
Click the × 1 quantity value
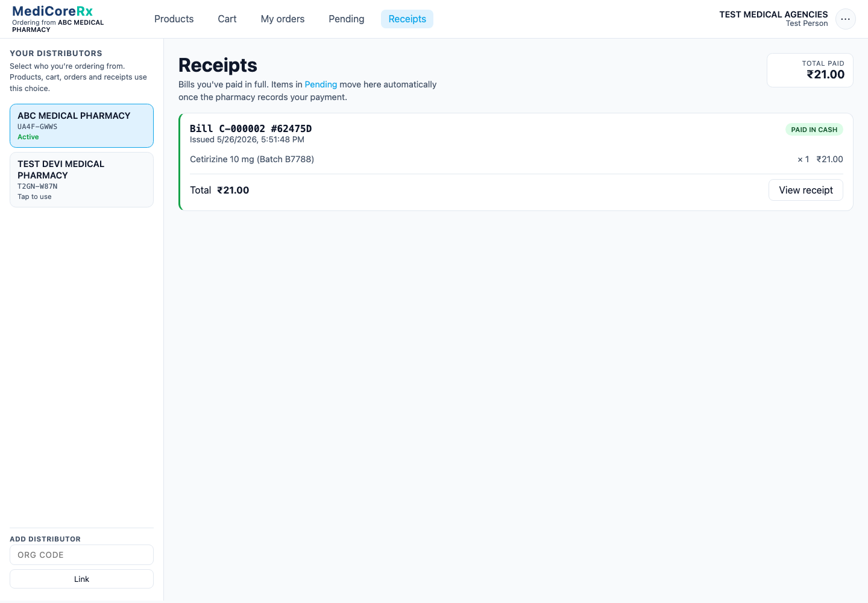coord(803,159)
